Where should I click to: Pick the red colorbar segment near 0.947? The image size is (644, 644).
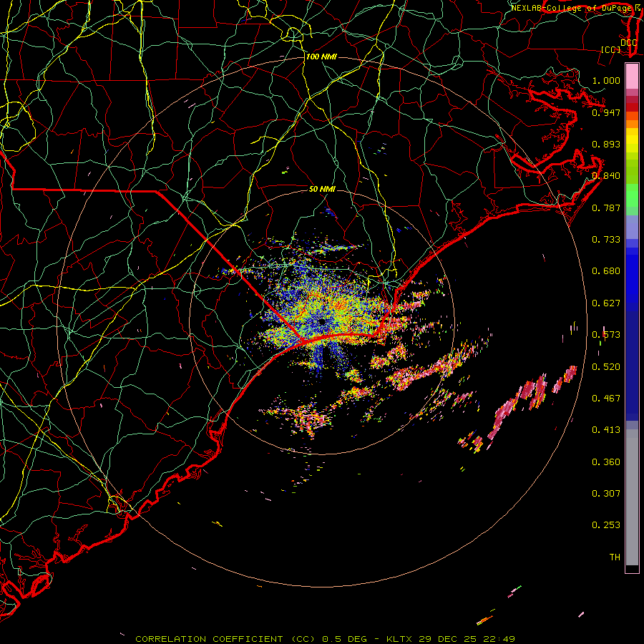(x=632, y=107)
